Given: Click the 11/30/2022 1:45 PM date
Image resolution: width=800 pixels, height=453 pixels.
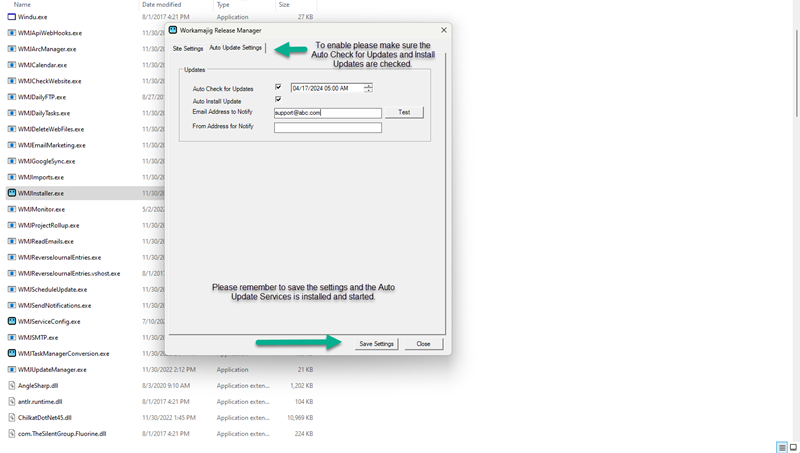Looking at the screenshot, I should (169, 417).
